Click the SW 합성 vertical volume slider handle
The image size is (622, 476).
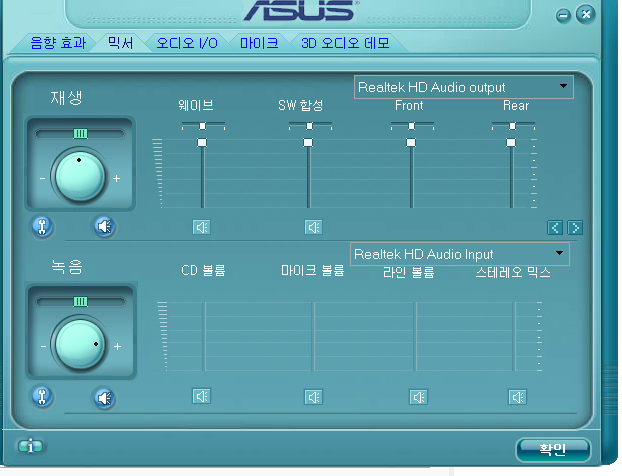point(308,142)
